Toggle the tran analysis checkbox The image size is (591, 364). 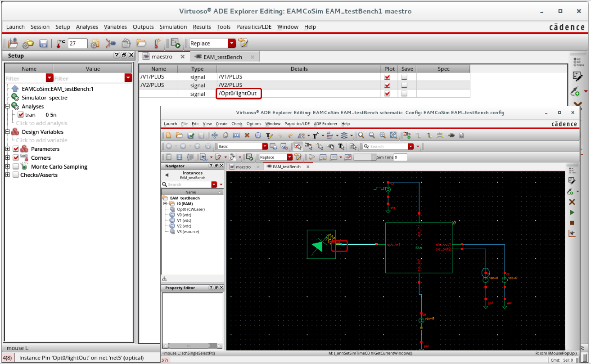20,115
